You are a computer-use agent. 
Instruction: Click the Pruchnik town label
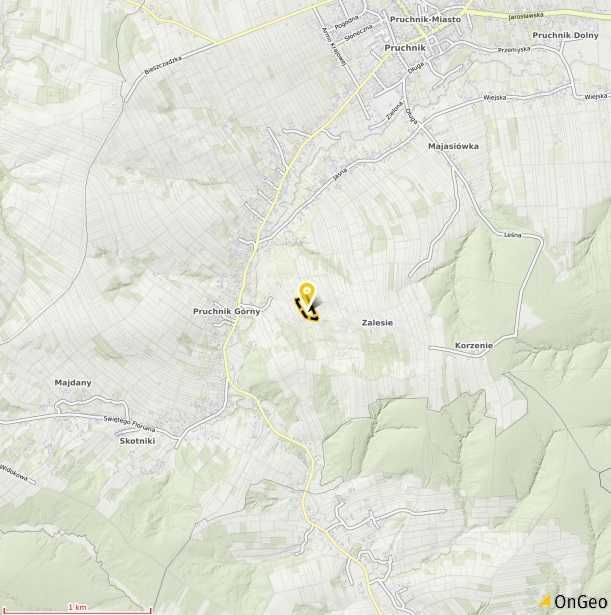pos(405,48)
